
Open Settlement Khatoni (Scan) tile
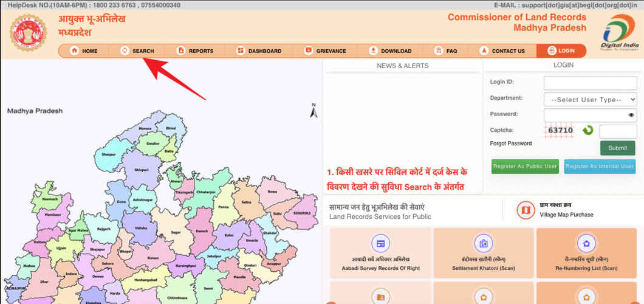tap(483, 253)
